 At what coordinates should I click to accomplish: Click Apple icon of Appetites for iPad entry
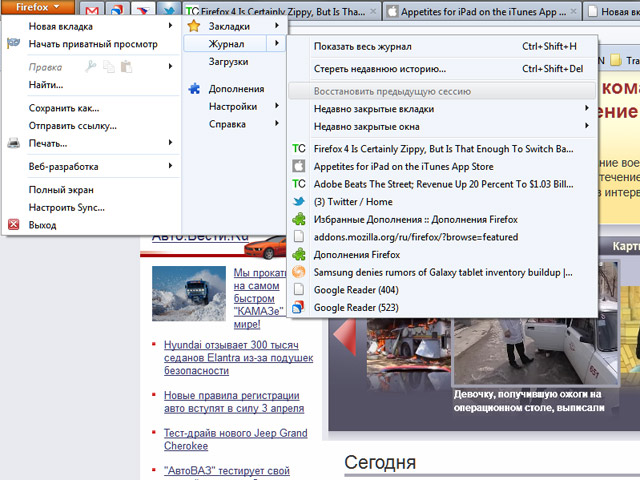(x=299, y=166)
